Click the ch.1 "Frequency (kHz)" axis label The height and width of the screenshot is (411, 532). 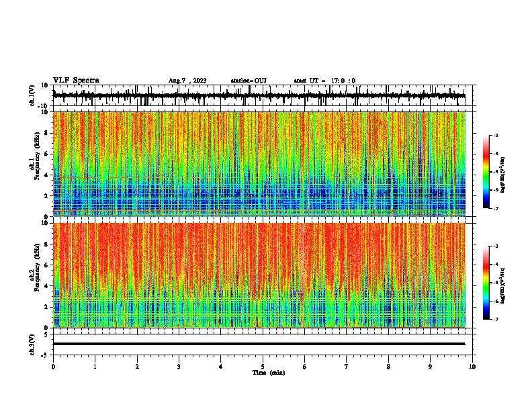pyautogui.click(x=37, y=156)
